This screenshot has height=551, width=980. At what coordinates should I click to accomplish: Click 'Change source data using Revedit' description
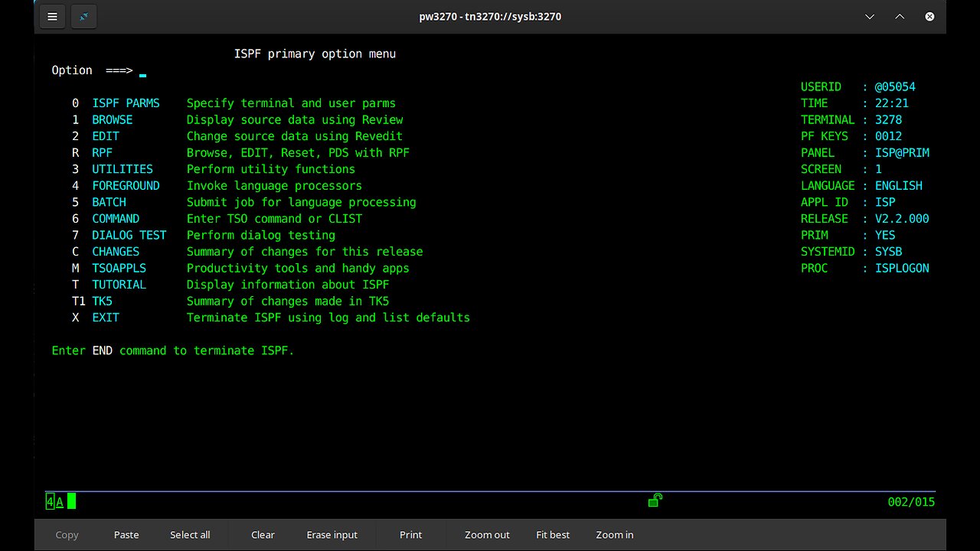point(295,136)
